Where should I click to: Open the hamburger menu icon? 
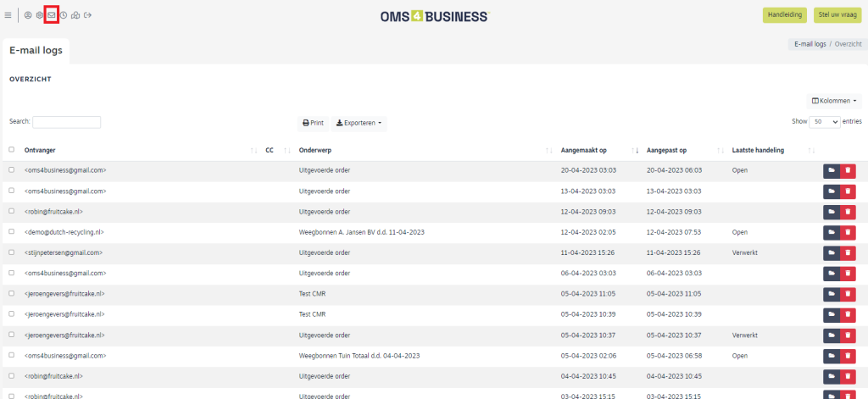[x=8, y=15]
